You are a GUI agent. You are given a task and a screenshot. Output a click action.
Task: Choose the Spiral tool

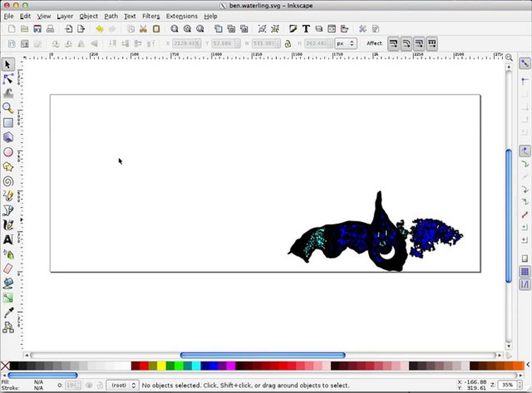pos(8,181)
